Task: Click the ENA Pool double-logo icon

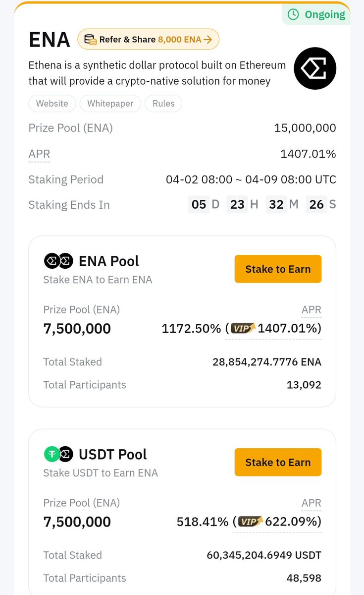Action: (x=58, y=261)
